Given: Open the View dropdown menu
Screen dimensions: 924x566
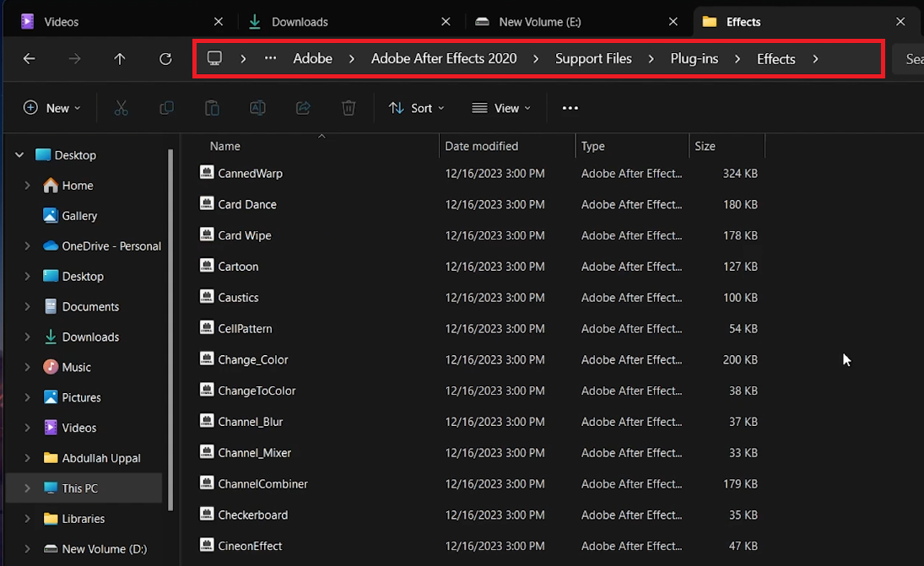Looking at the screenshot, I should click(501, 108).
